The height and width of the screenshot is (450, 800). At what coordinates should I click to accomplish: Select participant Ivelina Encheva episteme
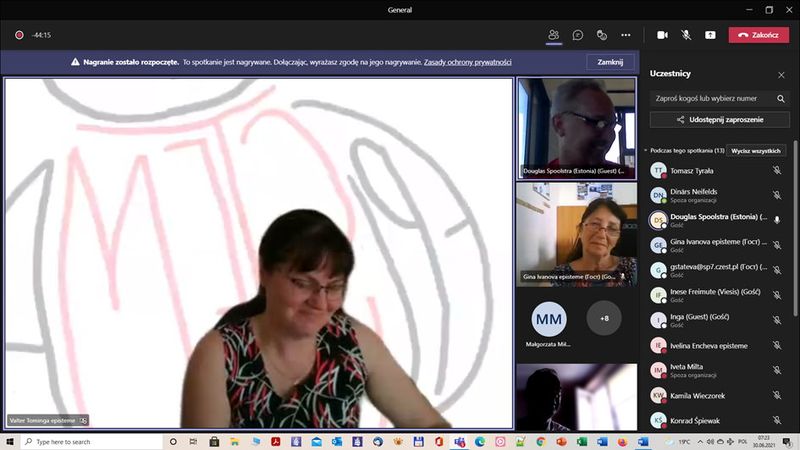click(715, 345)
